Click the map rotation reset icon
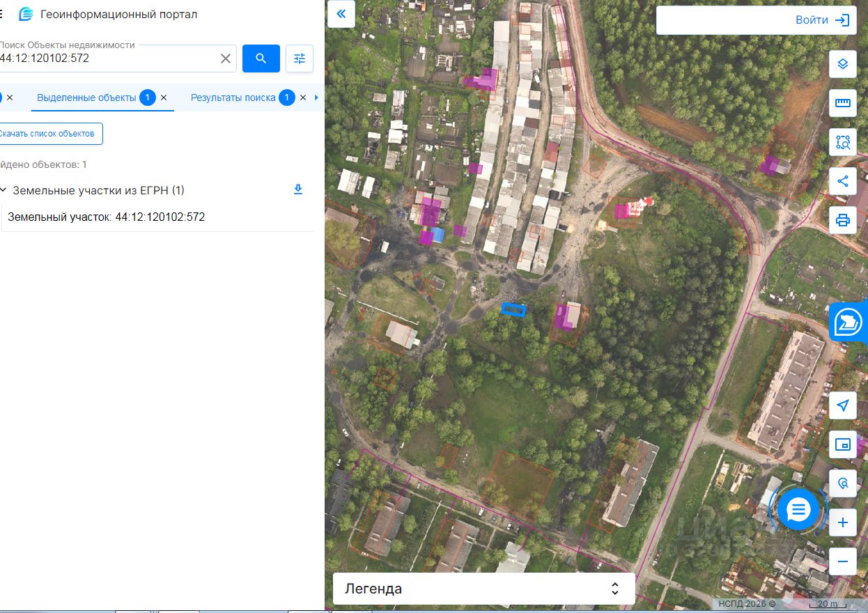868x613 pixels. point(843,482)
